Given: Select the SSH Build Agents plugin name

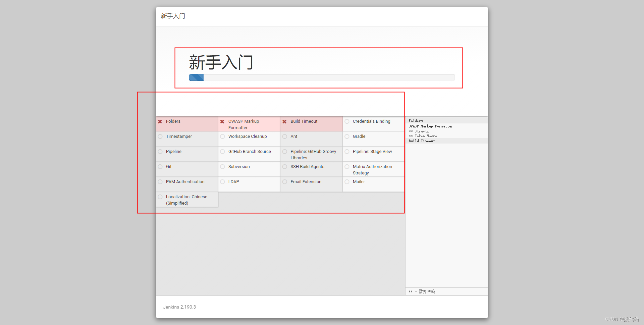Looking at the screenshot, I should (307, 167).
